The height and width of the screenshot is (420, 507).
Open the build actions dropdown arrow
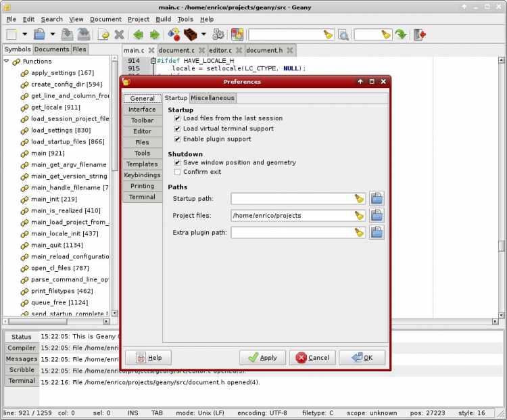point(203,34)
